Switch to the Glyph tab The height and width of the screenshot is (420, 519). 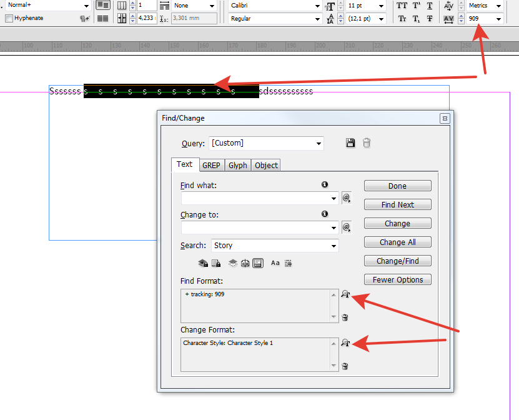pyautogui.click(x=238, y=165)
